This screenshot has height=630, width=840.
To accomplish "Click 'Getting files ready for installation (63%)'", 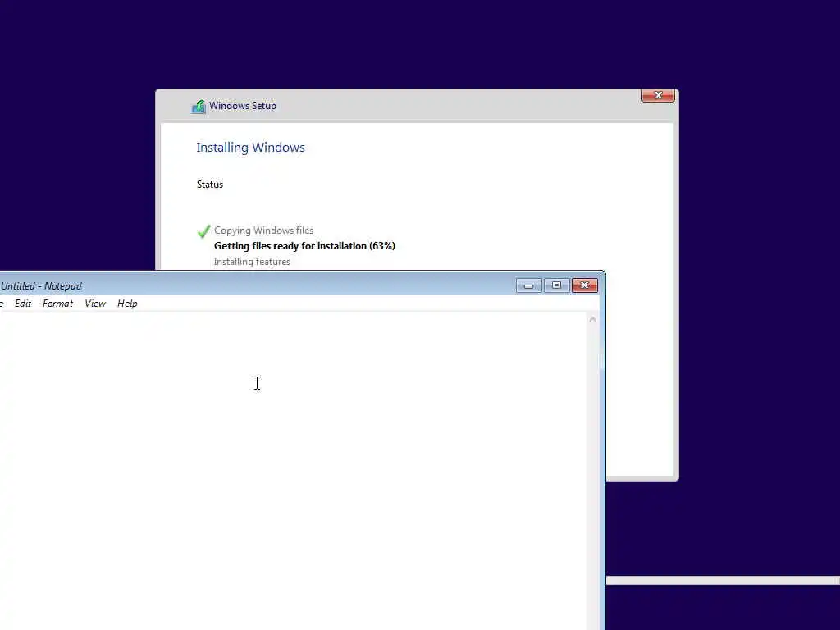I will pos(304,246).
